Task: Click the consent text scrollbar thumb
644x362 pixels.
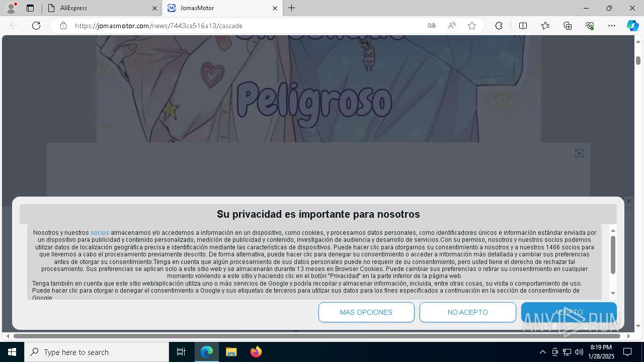Action: pos(613,255)
